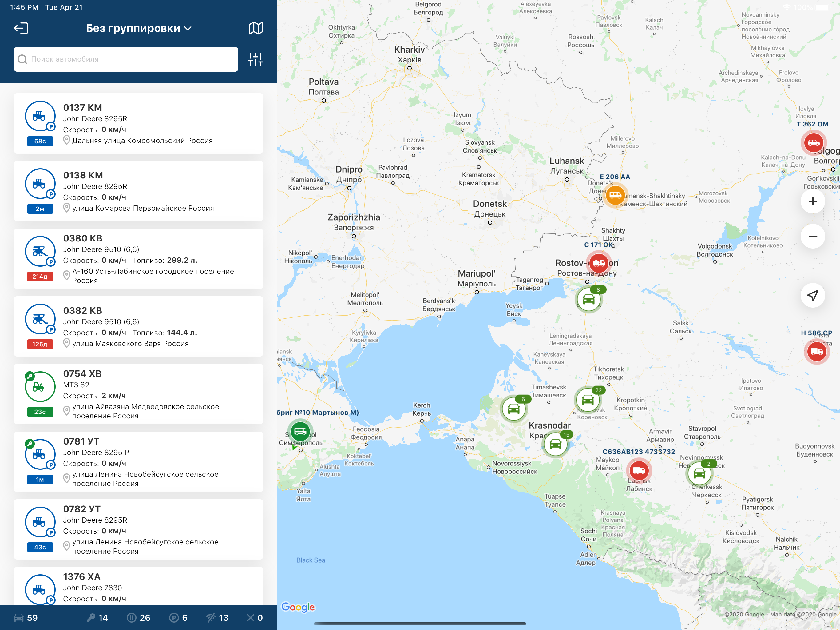Click the 58с status badge

(x=40, y=142)
